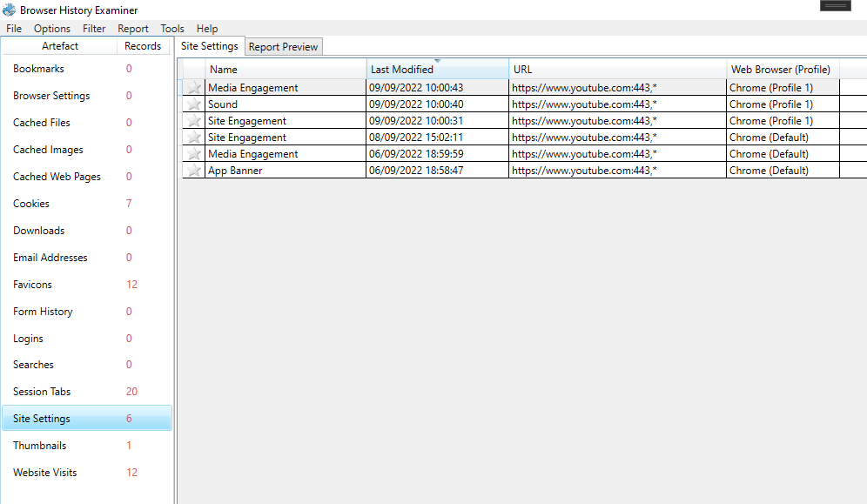Star the 08/09/2022 Site Engagement record
867x504 pixels.
tap(192, 137)
